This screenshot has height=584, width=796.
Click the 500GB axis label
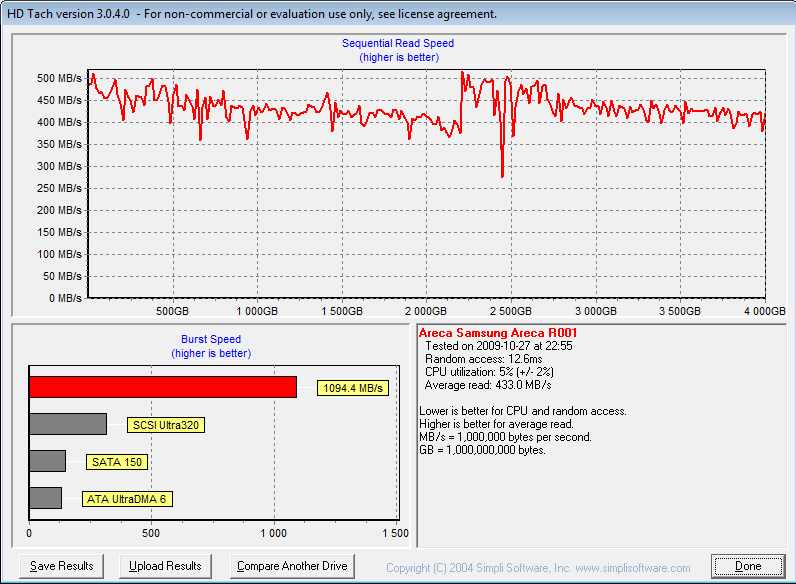tap(172, 311)
